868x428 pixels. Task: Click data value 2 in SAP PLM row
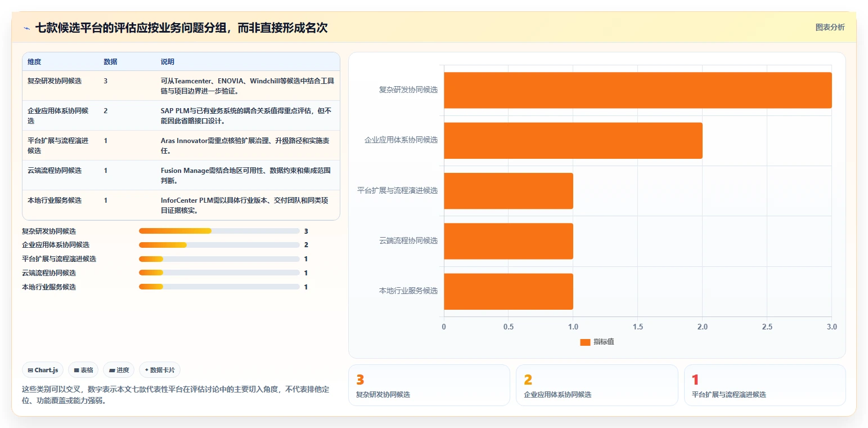coord(106,111)
